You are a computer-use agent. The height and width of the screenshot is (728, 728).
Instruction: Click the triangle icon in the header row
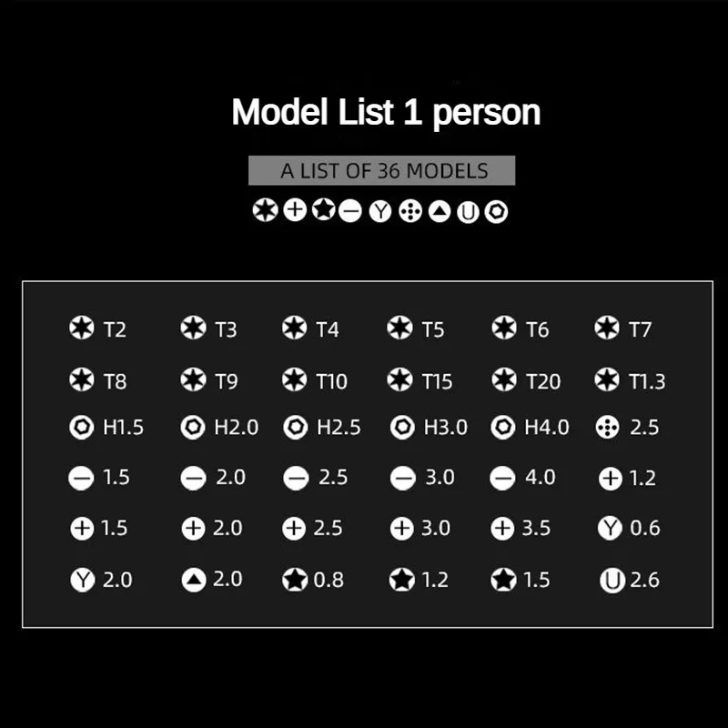440,211
